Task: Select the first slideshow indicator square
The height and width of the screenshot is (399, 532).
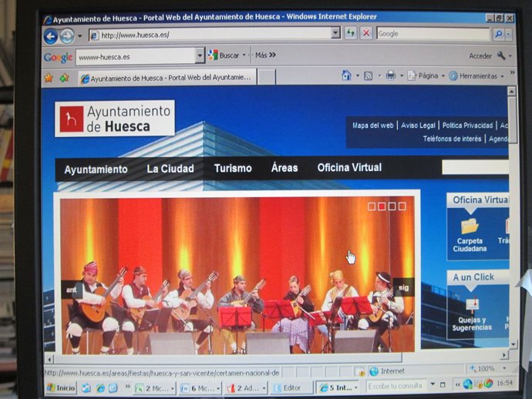Action: point(372,206)
